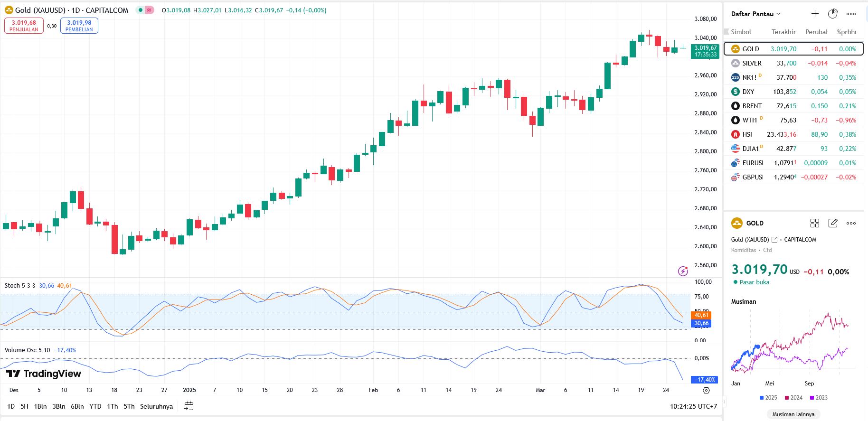Click the go-to-date calendar icon
The width and height of the screenshot is (868, 421).
pyautogui.click(x=189, y=406)
